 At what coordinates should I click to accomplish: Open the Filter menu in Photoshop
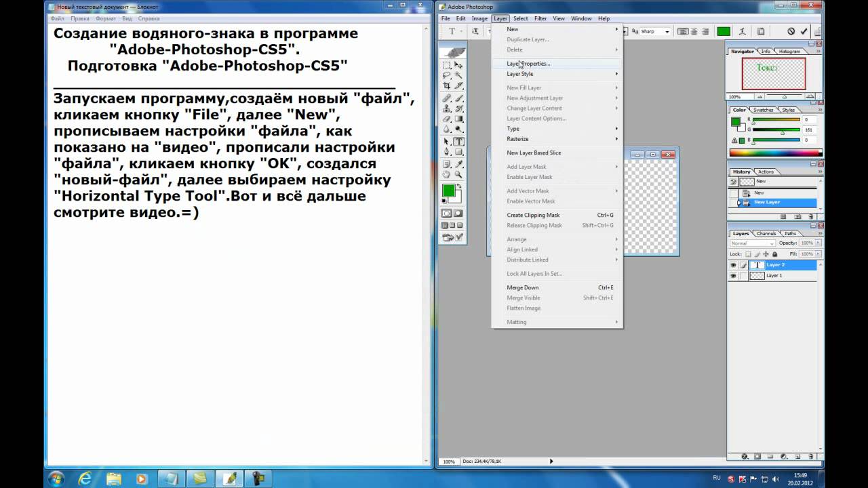pyautogui.click(x=540, y=18)
